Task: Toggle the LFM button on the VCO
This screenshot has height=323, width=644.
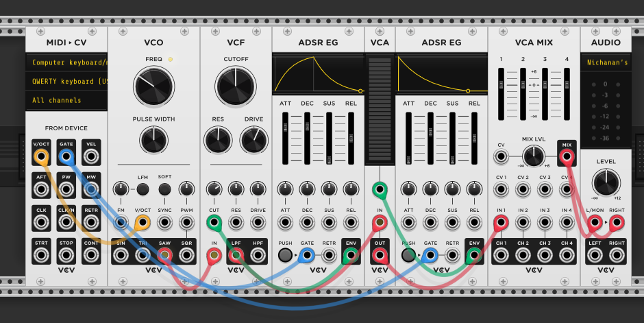Action: (143, 189)
